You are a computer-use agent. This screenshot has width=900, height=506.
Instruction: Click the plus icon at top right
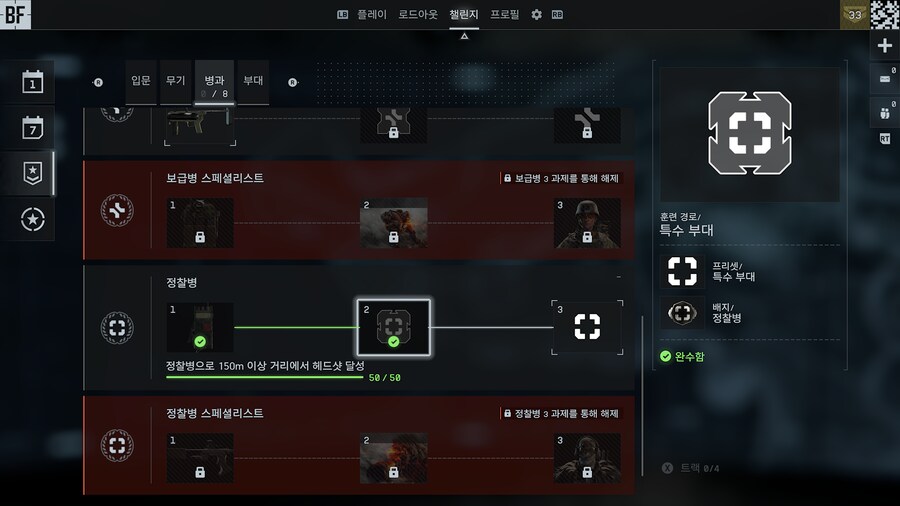[x=885, y=46]
